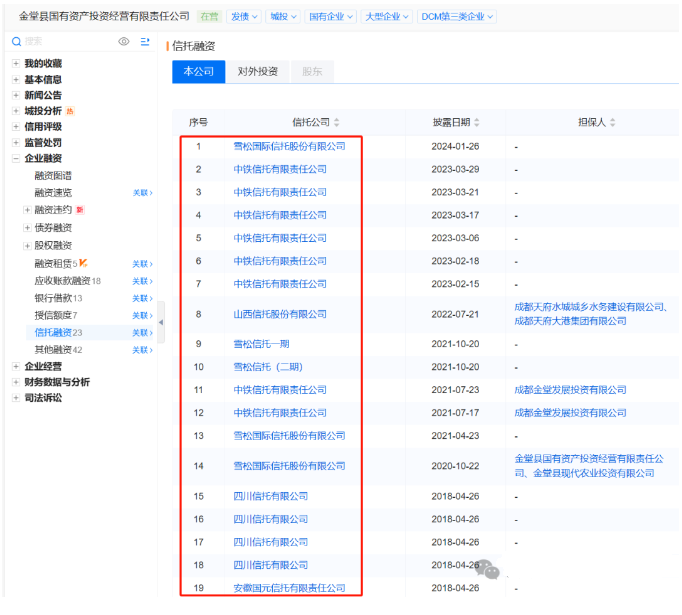Screen dimensions: 682x615
Task: Expand the 司法诉讼 tree node
Action: [x=16, y=398]
